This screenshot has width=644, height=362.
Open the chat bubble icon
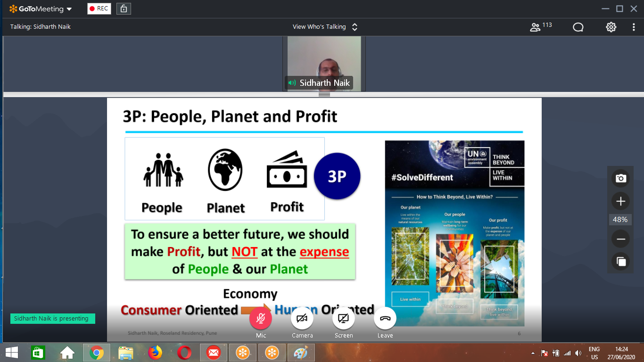[578, 26]
